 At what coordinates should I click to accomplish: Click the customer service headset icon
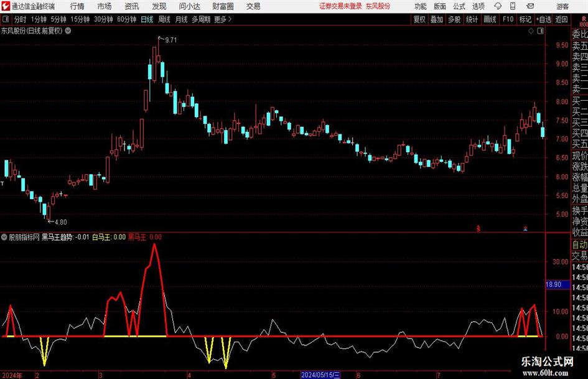(x=498, y=6)
